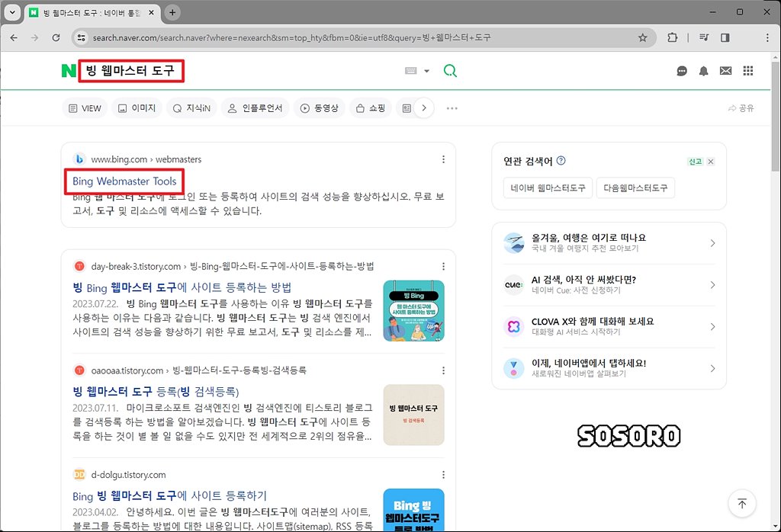The height and width of the screenshot is (532, 781).
Task: Click www.bing.com webmasters URL breadcrumb
Action: click(x=146, y=159)
